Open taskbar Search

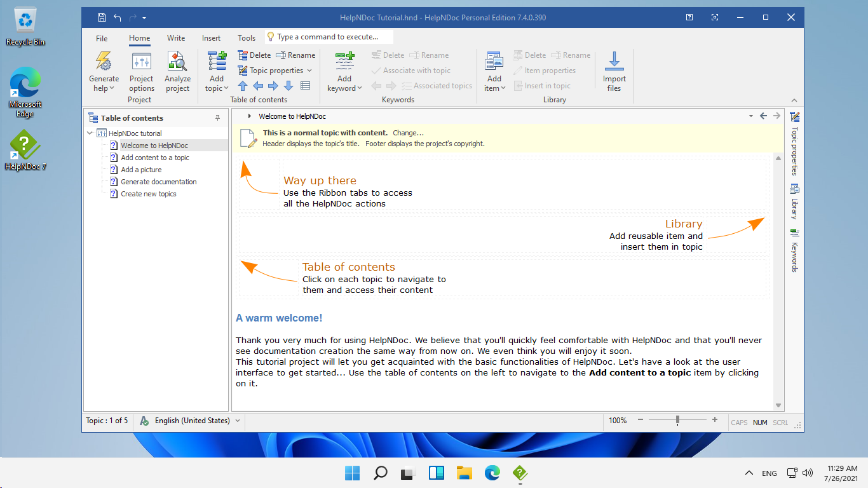point(380,473)
